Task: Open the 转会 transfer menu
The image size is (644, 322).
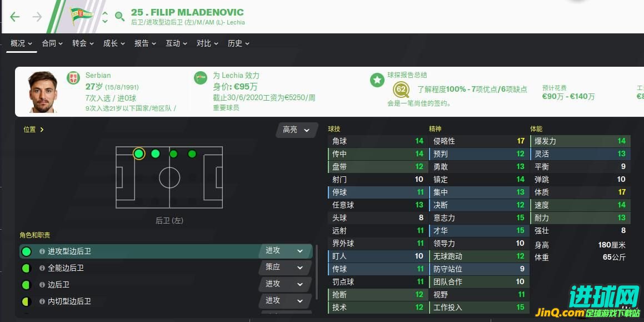Action: point(83,43)
